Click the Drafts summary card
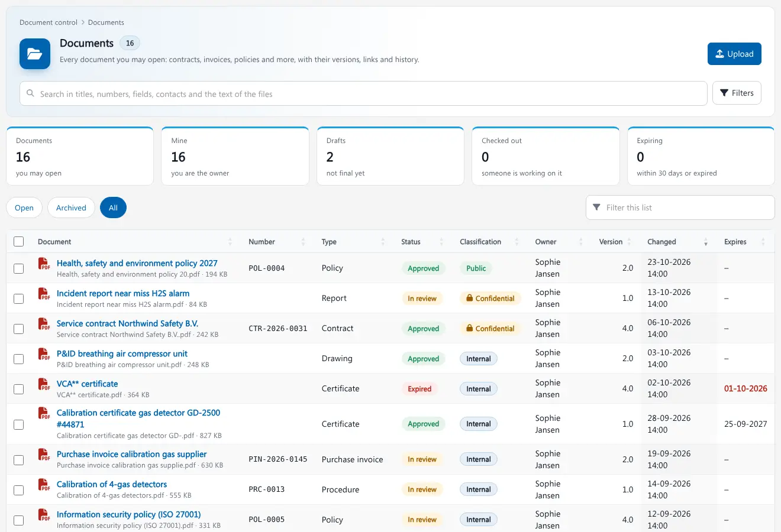This screenshot has height=532, width=781. click(390, 156)
